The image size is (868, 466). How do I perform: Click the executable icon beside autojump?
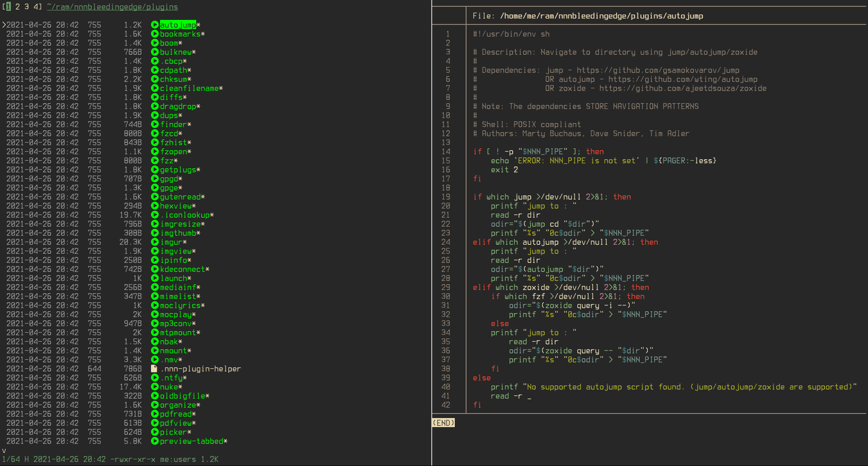click(x=154, y=25)
